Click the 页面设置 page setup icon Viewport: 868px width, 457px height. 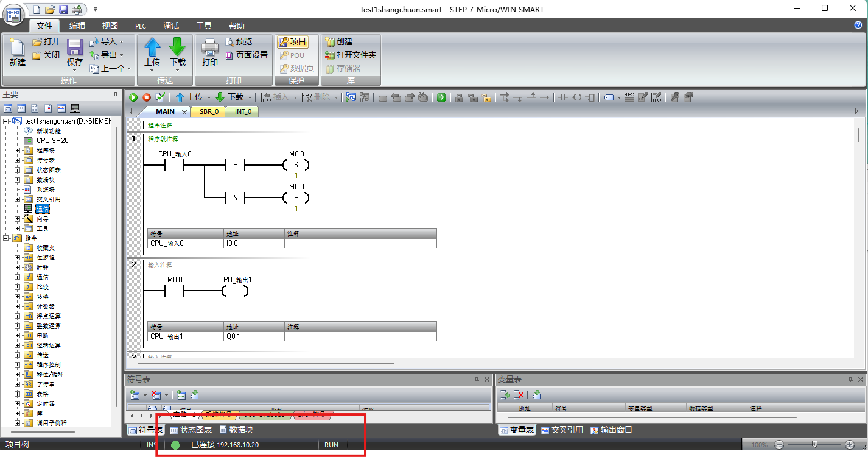point(229,55)
